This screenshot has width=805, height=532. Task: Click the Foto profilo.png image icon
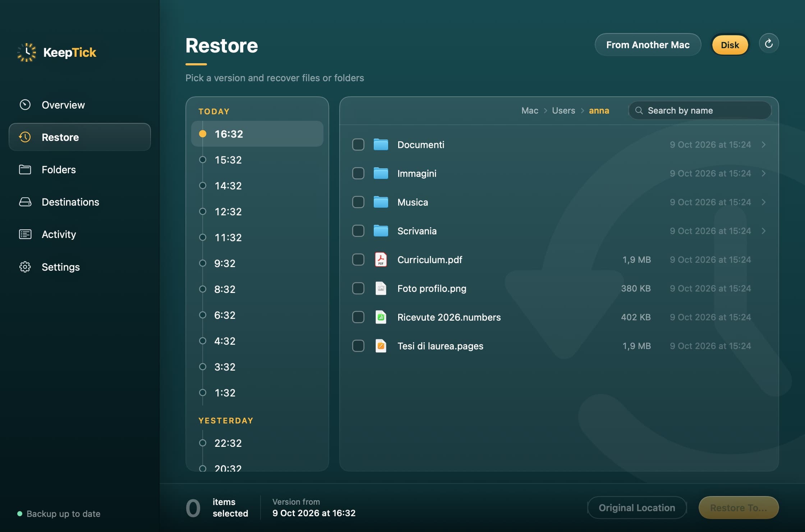pos(381,288)
